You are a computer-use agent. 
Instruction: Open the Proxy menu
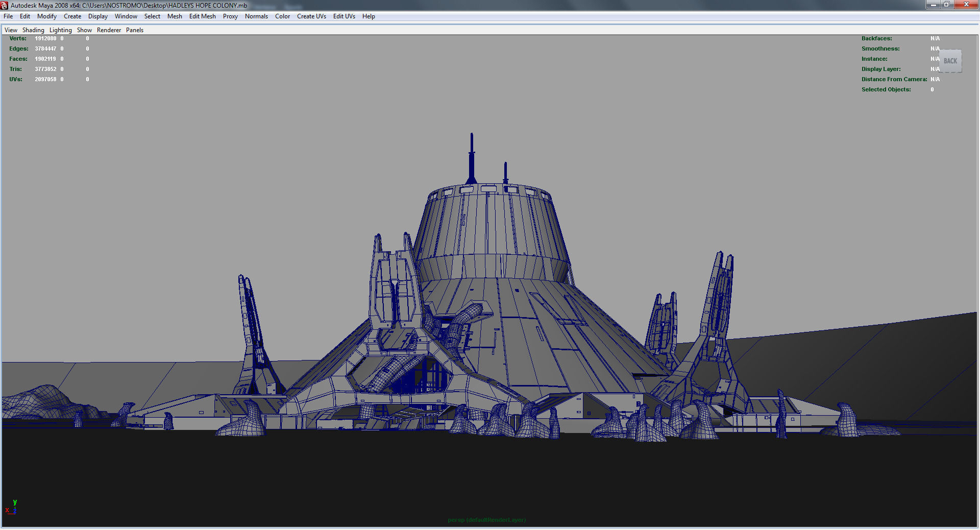pos(230,16)
